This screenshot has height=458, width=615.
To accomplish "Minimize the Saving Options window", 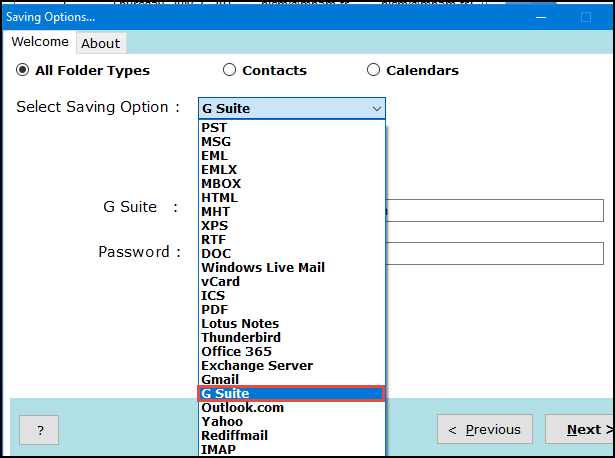I will 541,17.
